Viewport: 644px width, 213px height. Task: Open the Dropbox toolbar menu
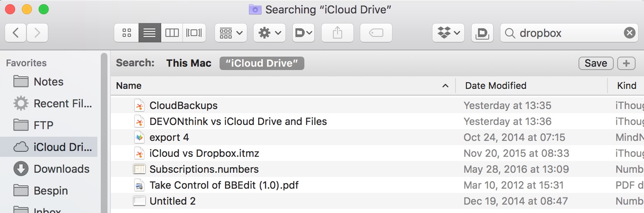[448, 33]
